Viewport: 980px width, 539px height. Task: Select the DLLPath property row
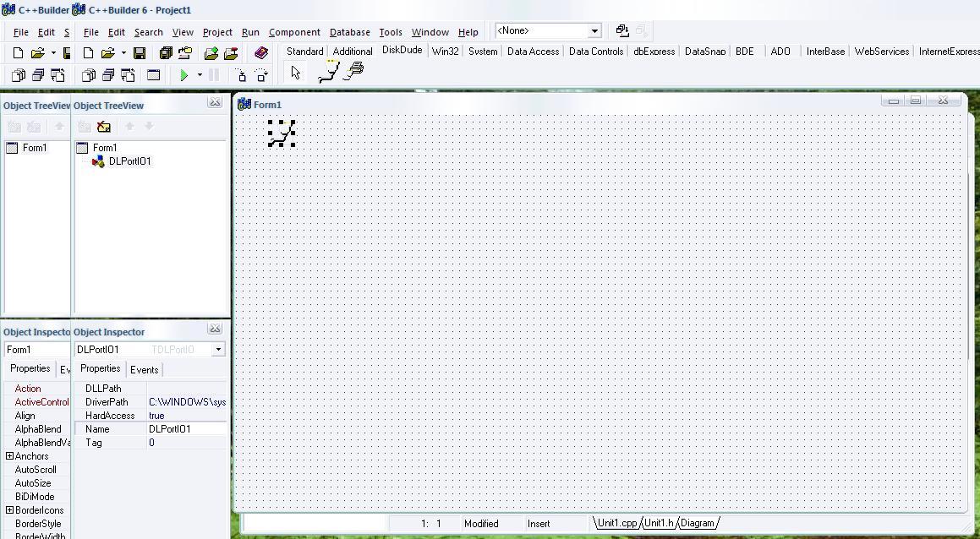pos(150,389)
